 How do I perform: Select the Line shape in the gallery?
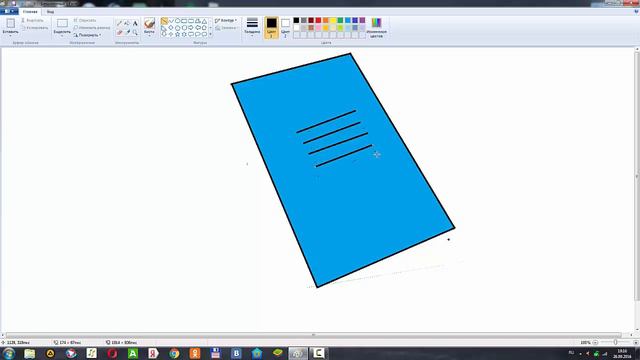(164, 21)
